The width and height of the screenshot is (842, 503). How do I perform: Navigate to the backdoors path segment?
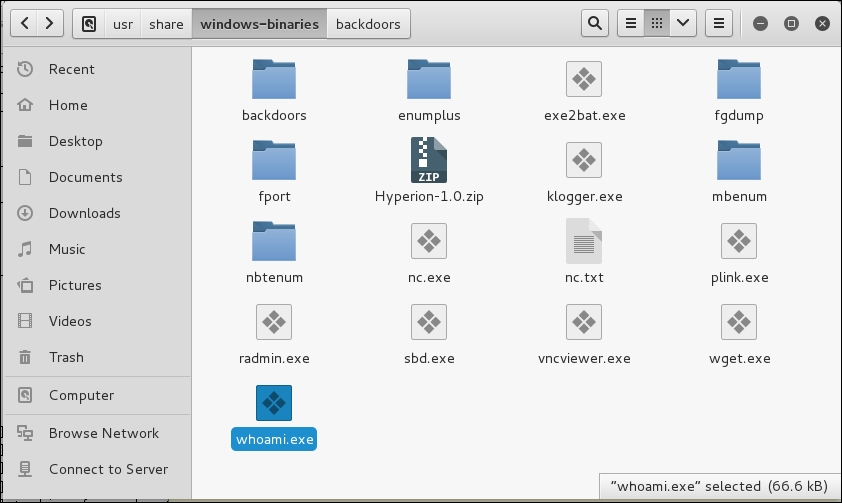(x=368, y=24)
